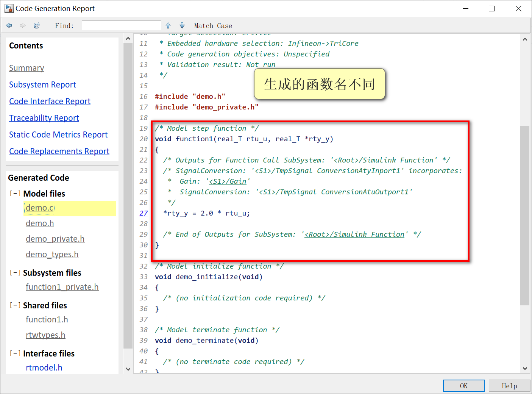Refresh the report with the reload icon
532x394 pixels.
pos(37,25)
